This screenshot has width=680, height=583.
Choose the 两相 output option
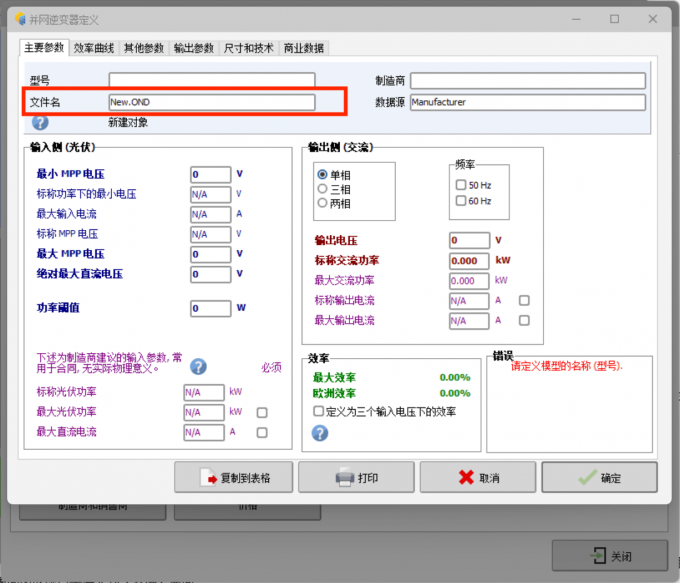point(322,203)
